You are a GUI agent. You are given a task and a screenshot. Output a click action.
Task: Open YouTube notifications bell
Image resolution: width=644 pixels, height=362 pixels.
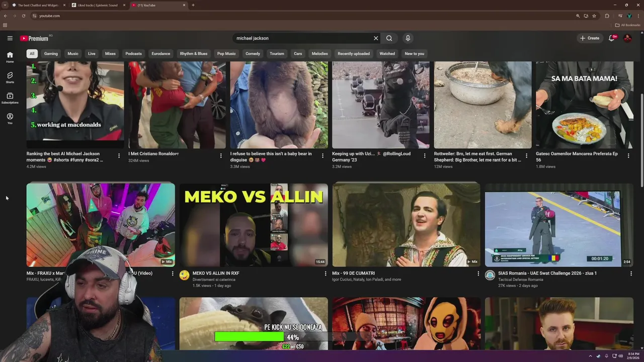pyautogui.click(x=611, y=38)
